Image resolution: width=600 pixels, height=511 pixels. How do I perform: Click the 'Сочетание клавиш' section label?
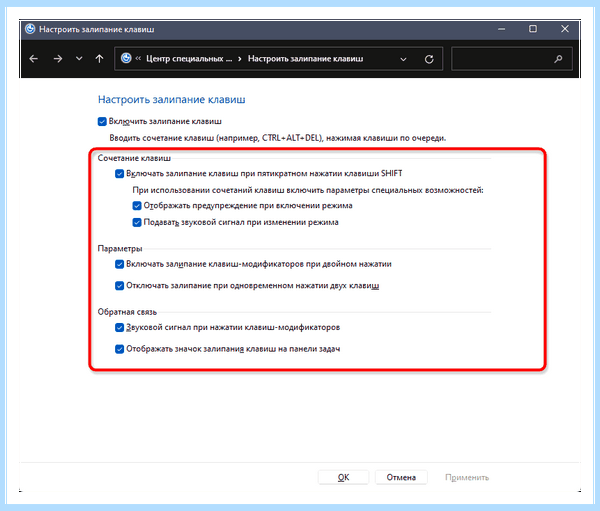(x=134, y=158)
